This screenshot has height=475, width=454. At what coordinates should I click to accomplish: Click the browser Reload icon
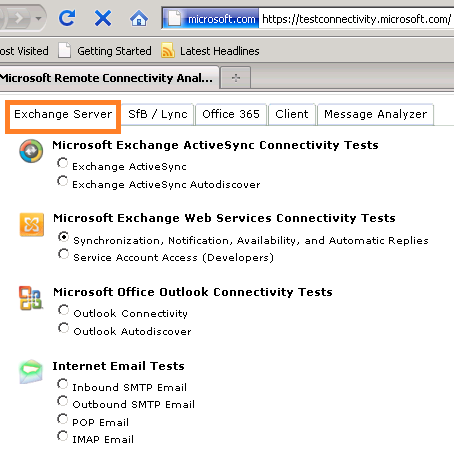[67, 18]
